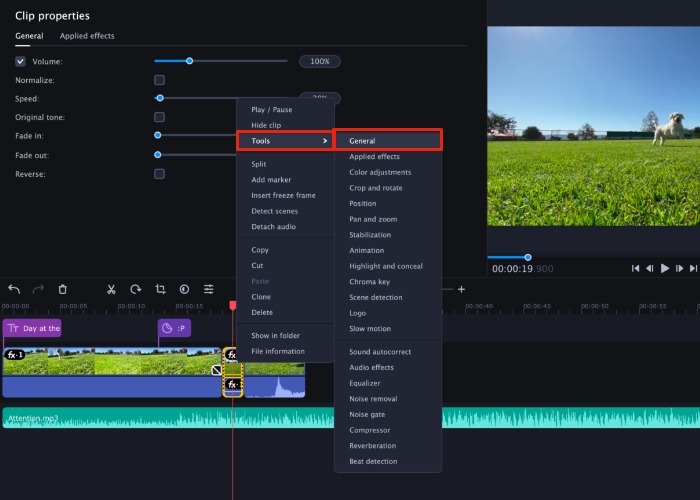The height and width of the screenshot is (500, 700).
Task: Step forward one frame in player
Action: point(679,268)
